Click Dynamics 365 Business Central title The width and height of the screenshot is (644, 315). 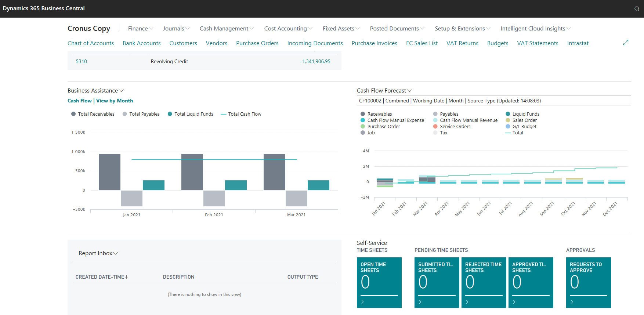44,8
